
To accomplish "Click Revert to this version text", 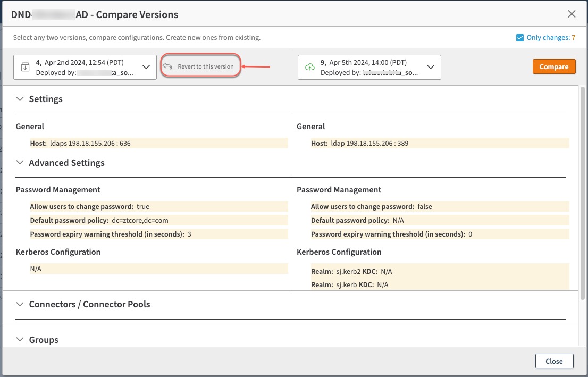I will (206, 66).
